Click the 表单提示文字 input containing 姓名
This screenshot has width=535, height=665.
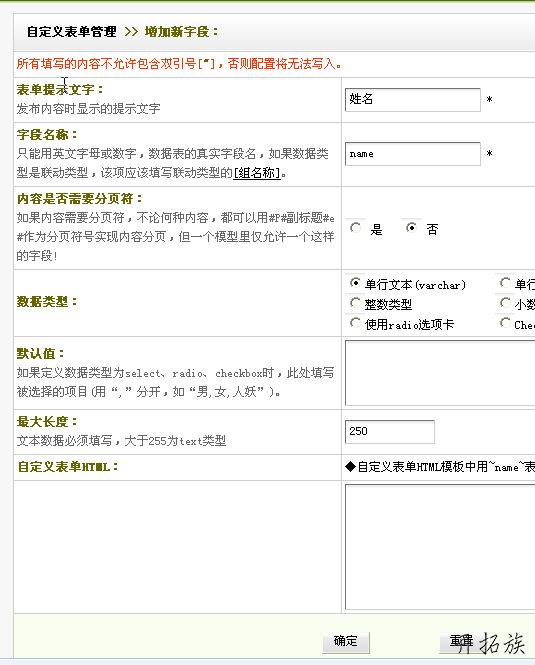click(412, 100)
